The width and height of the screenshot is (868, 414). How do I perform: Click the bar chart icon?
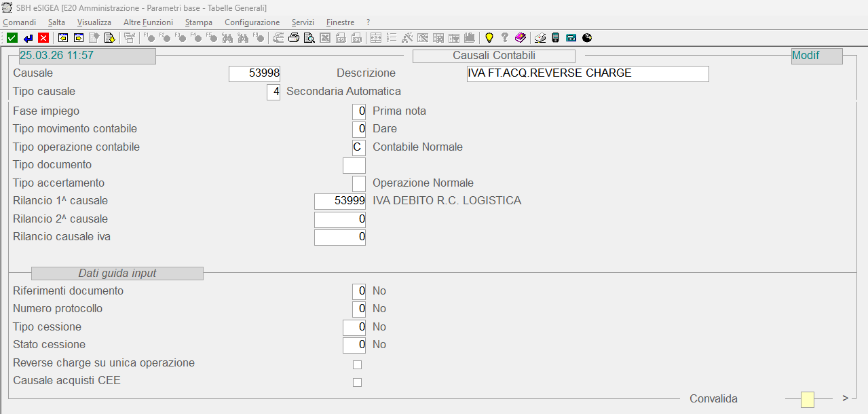pyautogui.click(x=470, y=38)
